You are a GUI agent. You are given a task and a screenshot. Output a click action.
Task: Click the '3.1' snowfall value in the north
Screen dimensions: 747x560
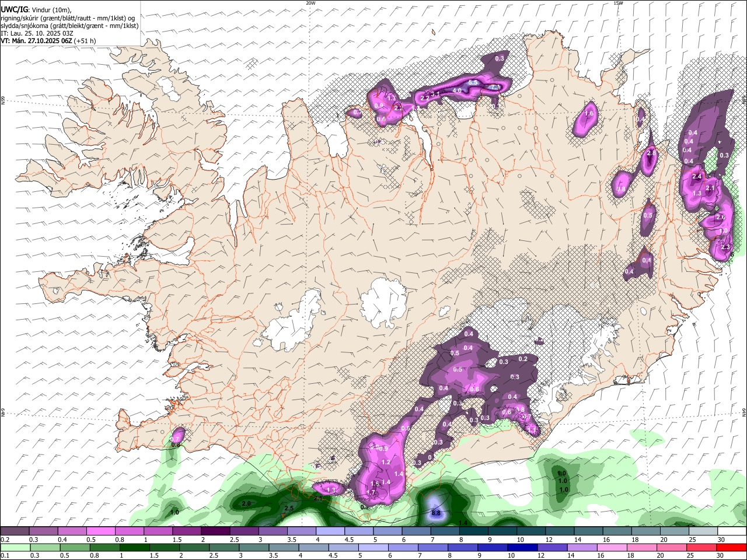coord(435,94)
